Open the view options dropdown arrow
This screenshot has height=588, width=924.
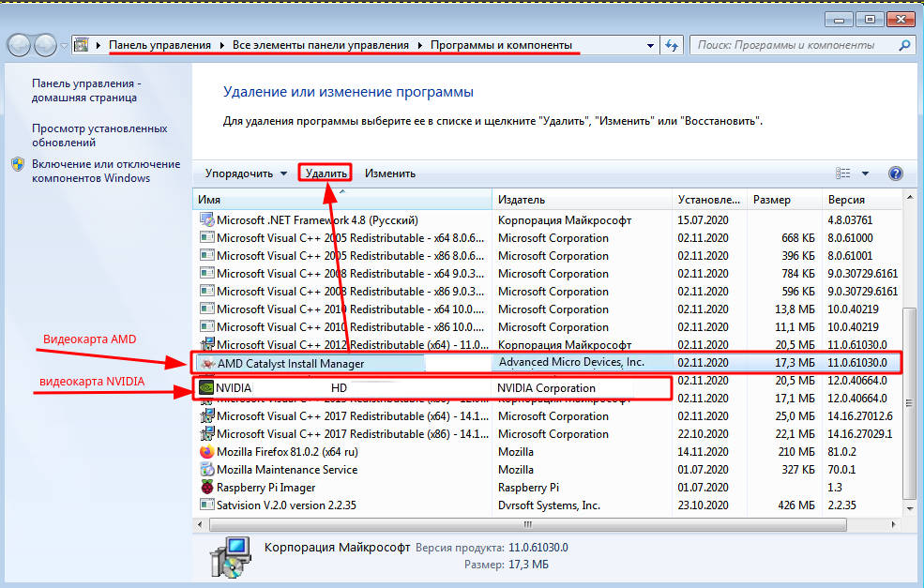pos(865,173)
